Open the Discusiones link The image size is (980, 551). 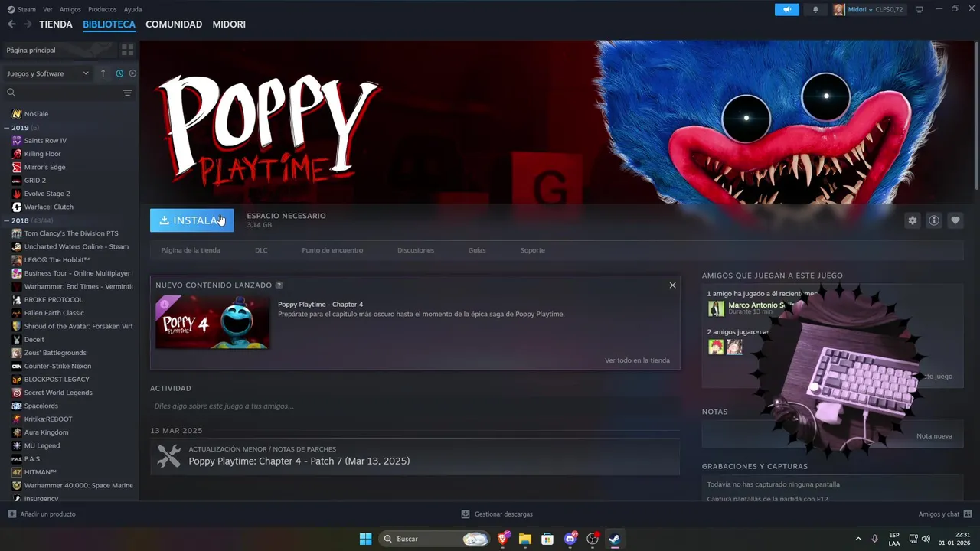coord(416,250)
